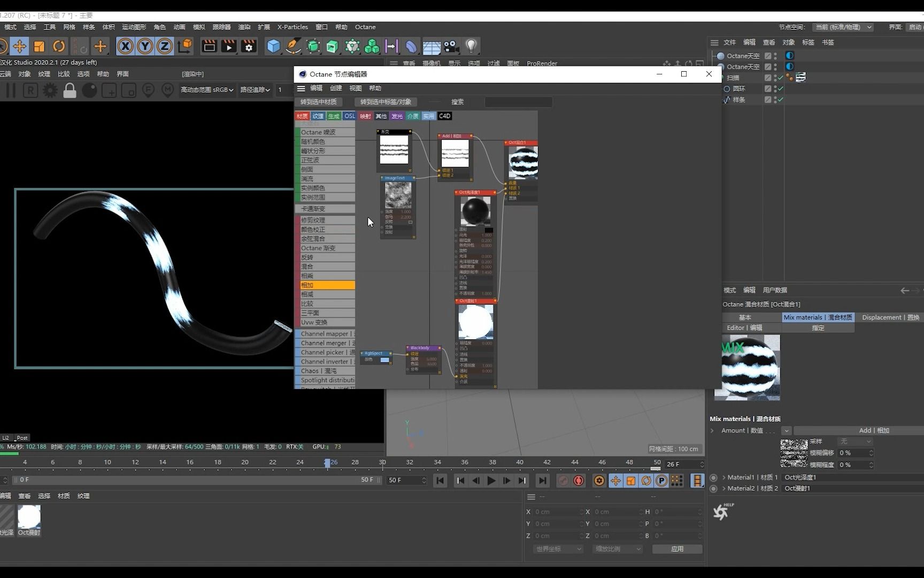The height and width of the screenshot is (578, 924).
Task: Click 纹理 node filter tag
Action: [x=318, y=116]
